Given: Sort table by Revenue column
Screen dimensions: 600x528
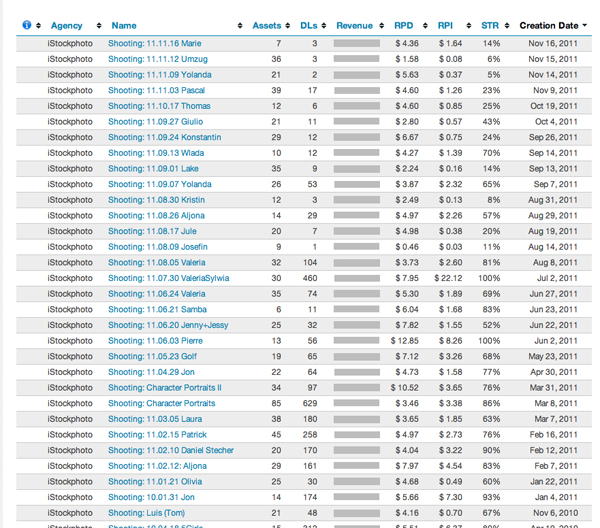Looking at the screenshot, I should click(354, 26).
